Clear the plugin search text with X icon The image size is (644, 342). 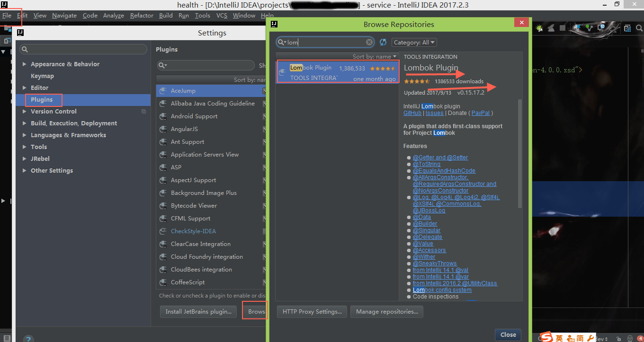coord(369,42)
